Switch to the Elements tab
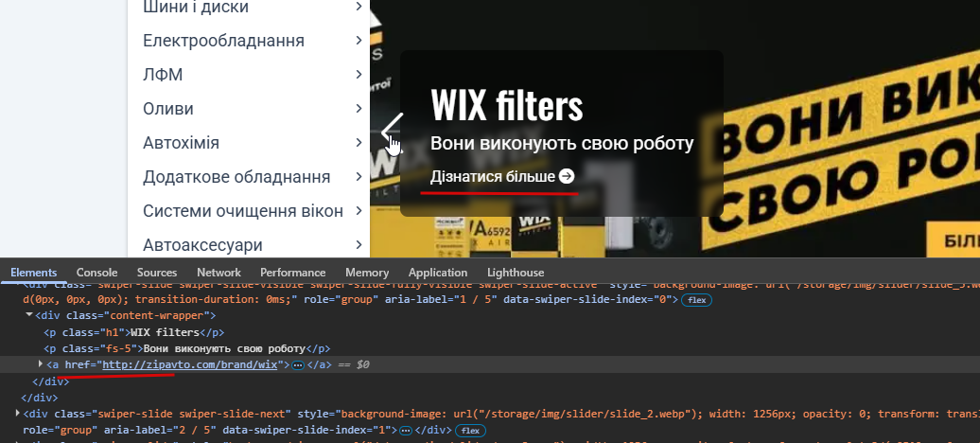This screenshot has height=443, width=980. point(34,273)
